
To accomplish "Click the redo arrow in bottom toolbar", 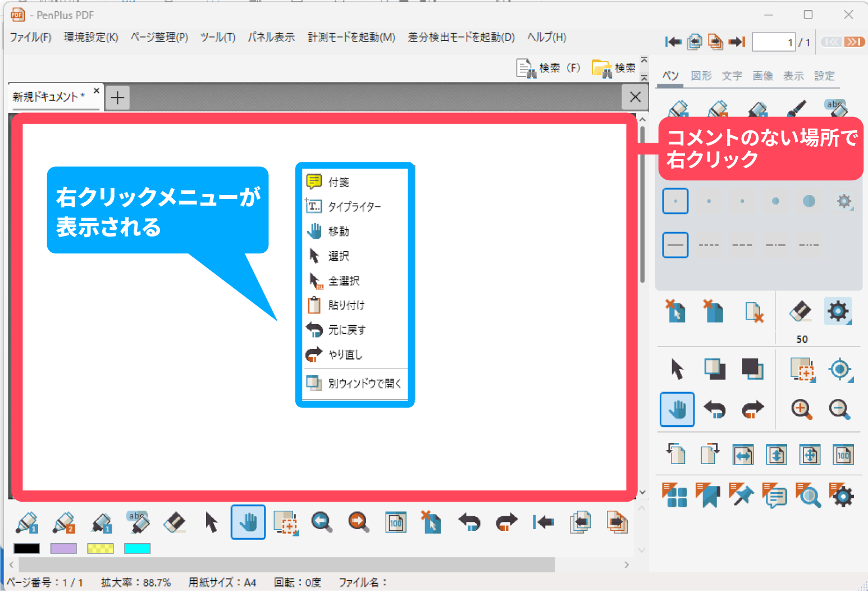I will tap(506, 522).
